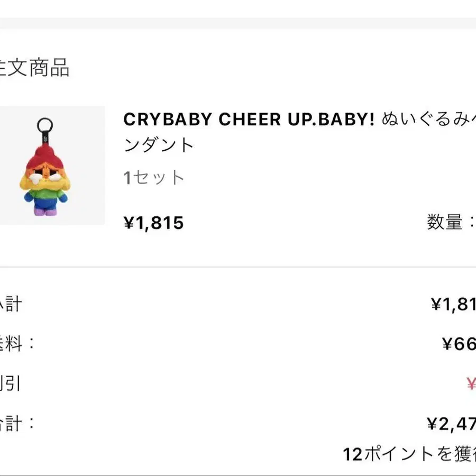Click the red discount yen amount
This screenshot has height=476, width=476.
coord(471,383)
